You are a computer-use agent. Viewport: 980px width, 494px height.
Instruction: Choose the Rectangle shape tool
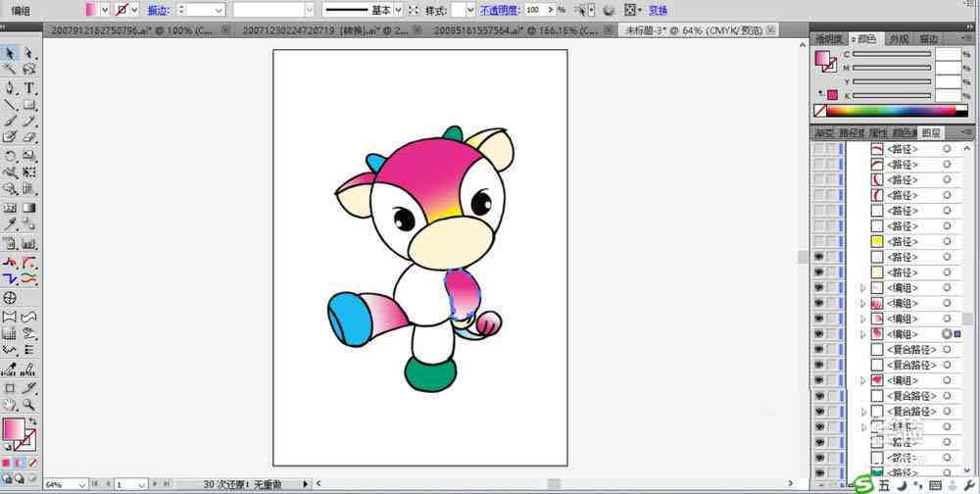pos(28,105)
